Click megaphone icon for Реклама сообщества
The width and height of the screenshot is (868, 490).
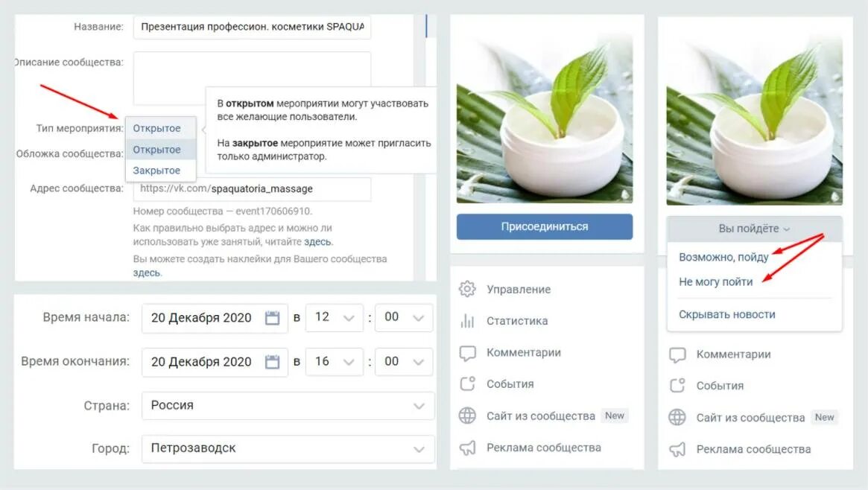[467, 448]
